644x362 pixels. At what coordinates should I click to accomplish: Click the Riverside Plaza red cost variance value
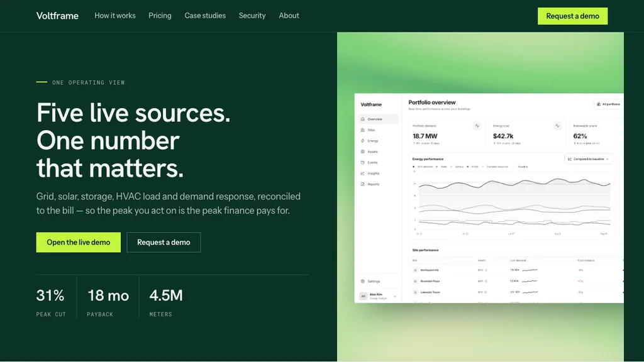pos(580,281)
